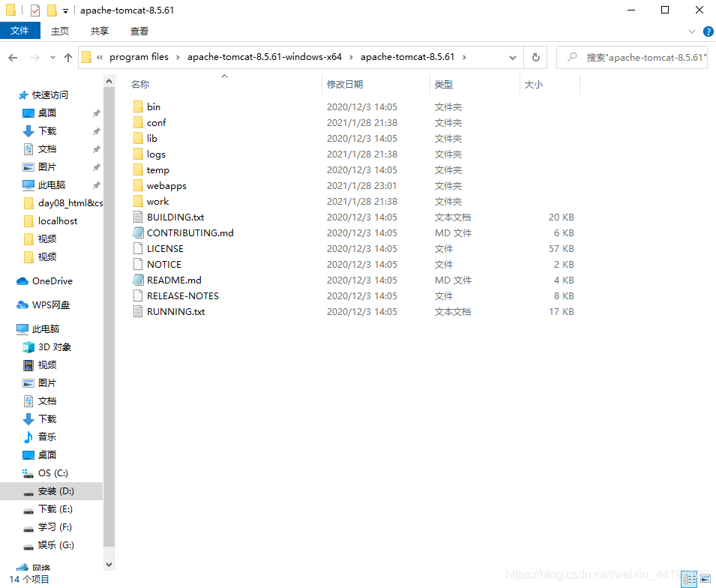Open customize quick access toolbar dropdown
The width and height of the screenshot is (716, 588).
tap(65, 10)
